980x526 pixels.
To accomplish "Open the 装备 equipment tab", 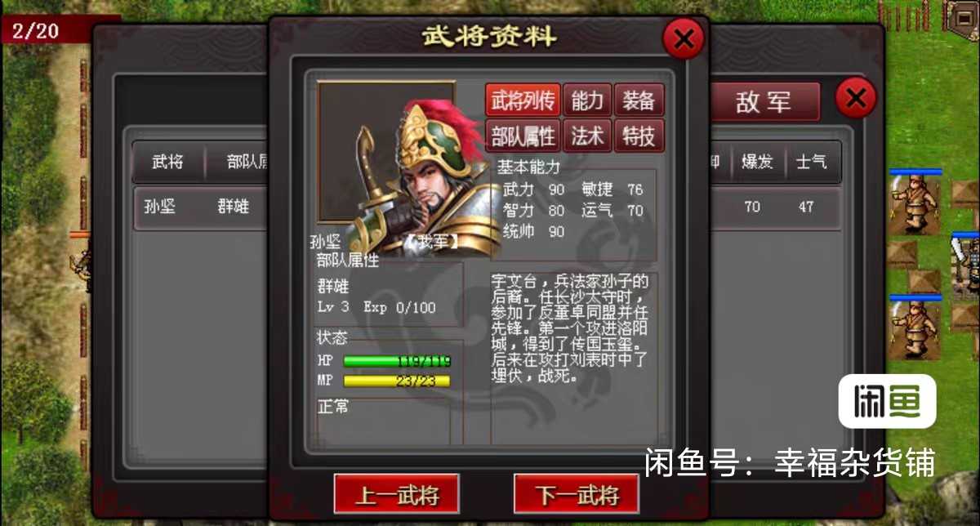I will (639, 100).
